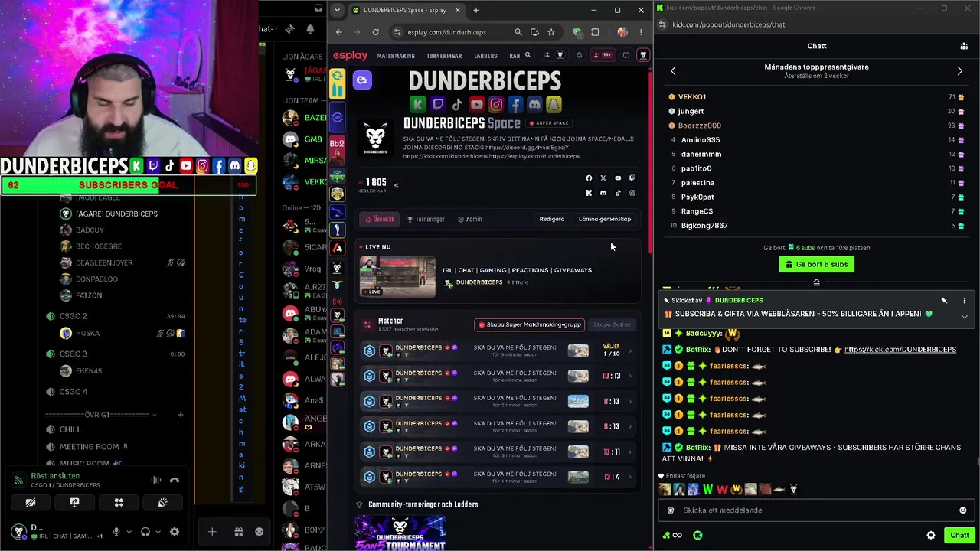Open pinned message three-dot menu

click(x=964, y=301)
